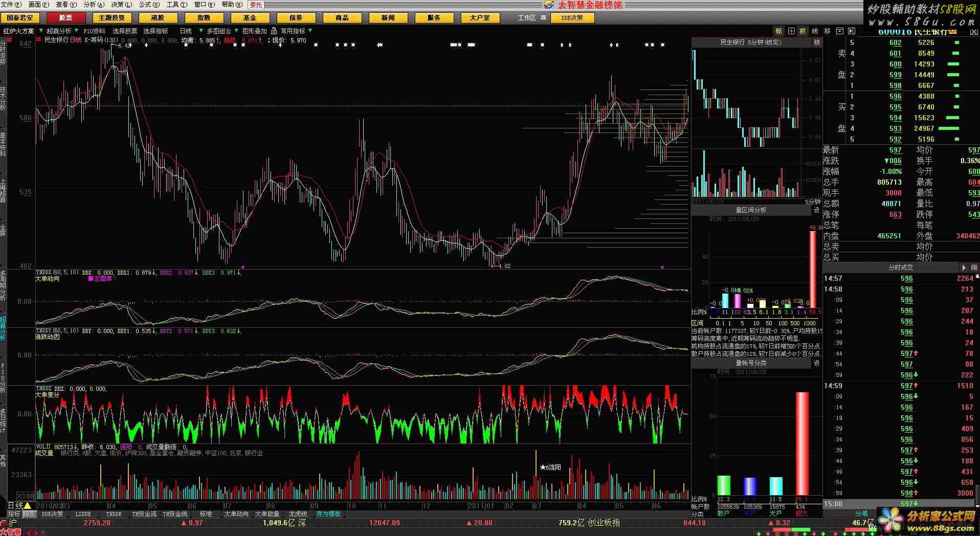Image resolution: width=980 pixels, height=536 pixels.
Task: Open the 分析 menu
Action: [94, 5]
